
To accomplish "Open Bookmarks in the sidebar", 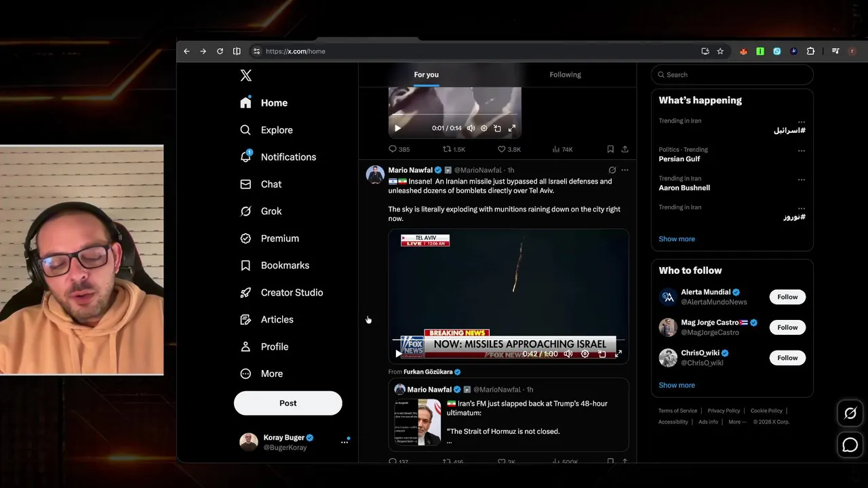I will point(275,266).
